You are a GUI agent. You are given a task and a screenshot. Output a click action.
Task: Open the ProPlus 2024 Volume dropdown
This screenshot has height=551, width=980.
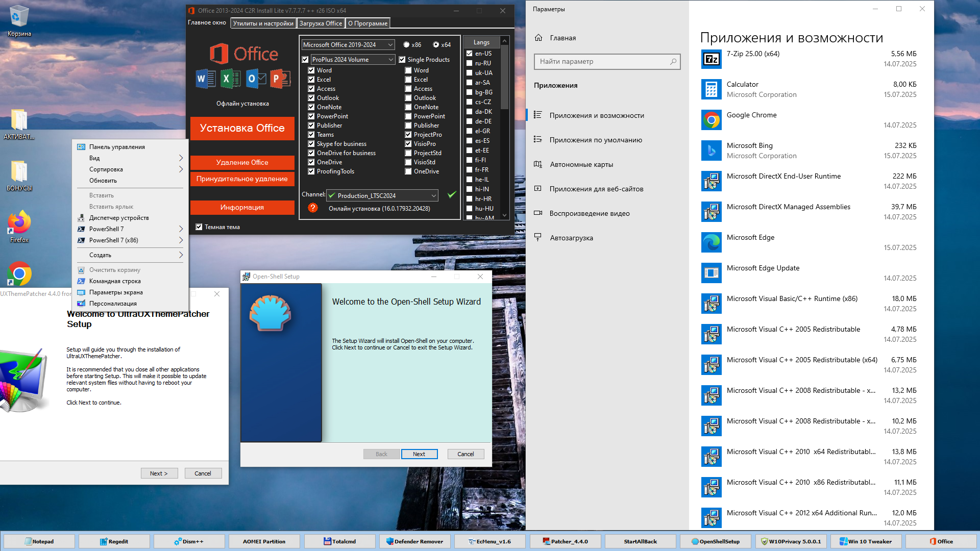352,60
